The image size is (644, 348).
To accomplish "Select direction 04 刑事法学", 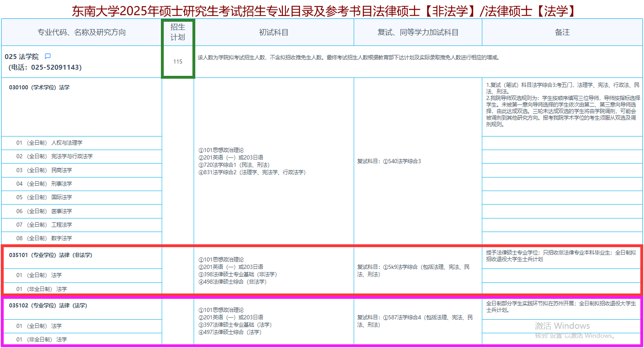I will pyautogui.click(x=44, y=184).
